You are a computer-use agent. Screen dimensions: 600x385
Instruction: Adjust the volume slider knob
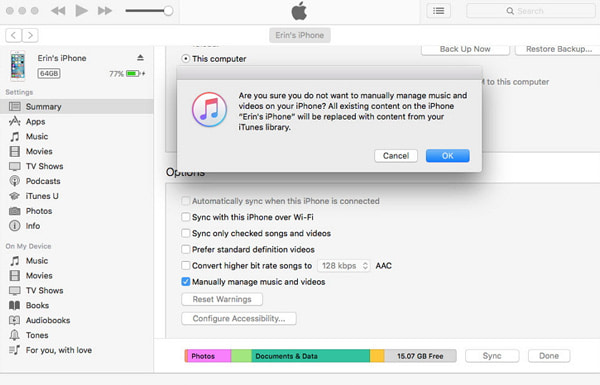(x=168, y=11)
